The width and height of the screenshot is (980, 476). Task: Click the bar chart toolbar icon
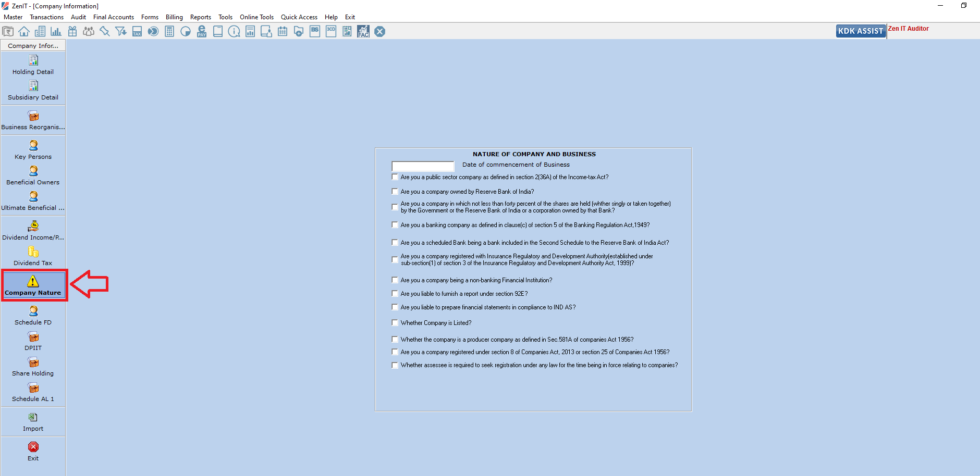pyautogui.click(x=56, y=31)
